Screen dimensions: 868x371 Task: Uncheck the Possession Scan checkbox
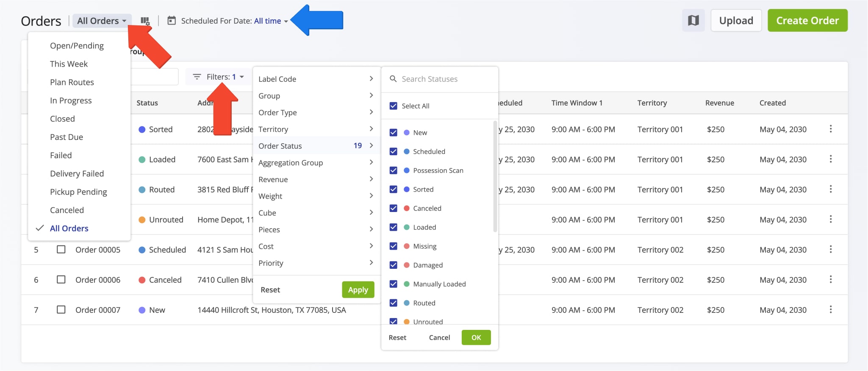point(393,170)
